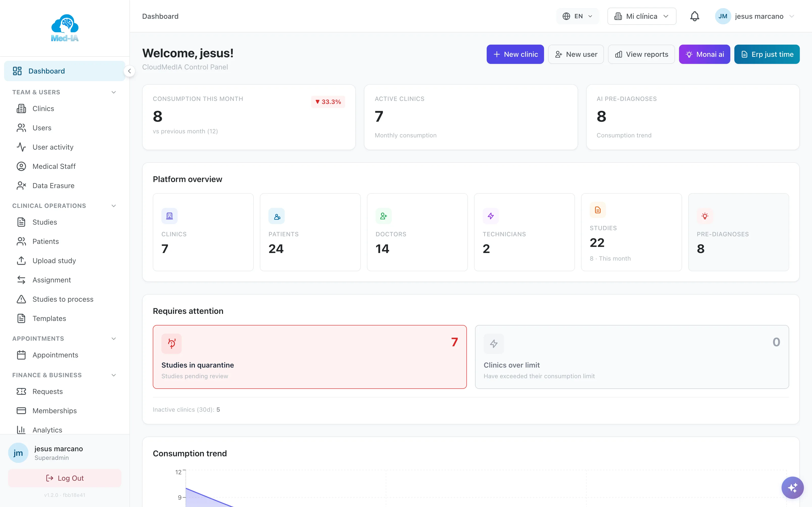Screen dimensions: 812x507
Task: Click the Med-IA logo
Action: [65, 28]
